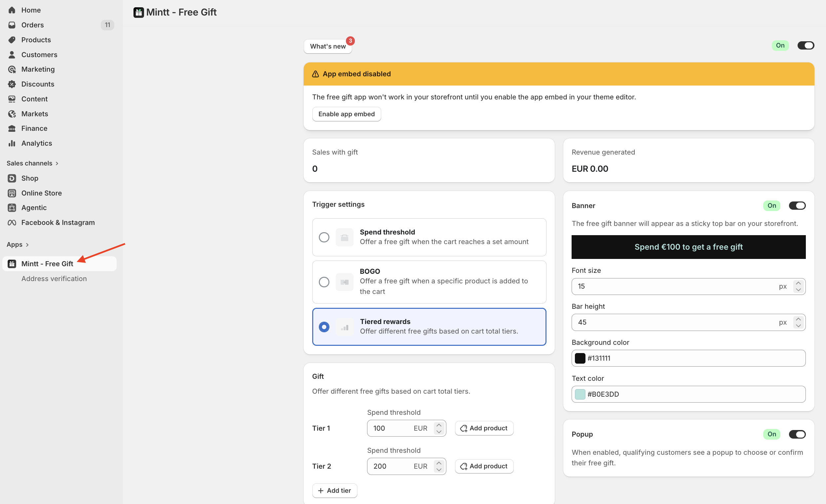Click the Customers person icon

point(12,54)
